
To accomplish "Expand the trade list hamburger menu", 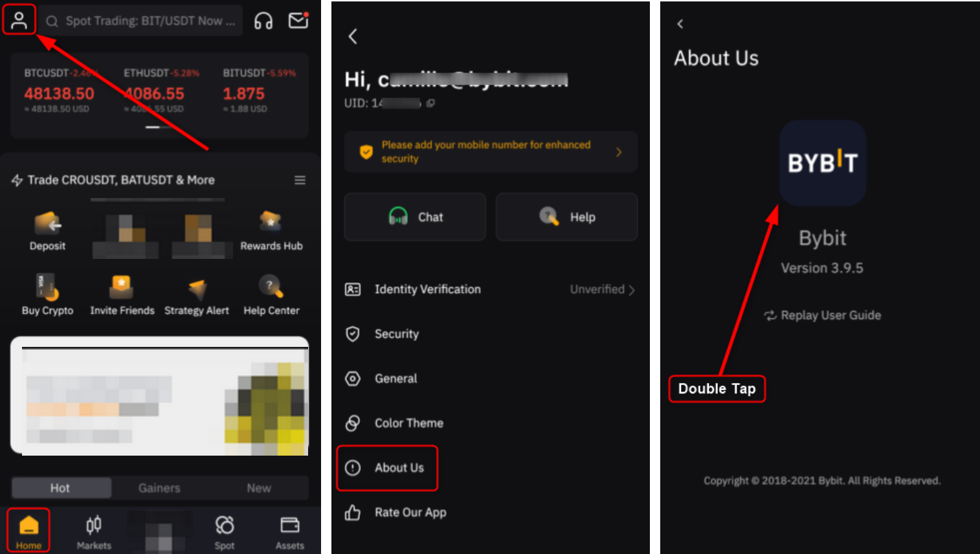I will coord(300,180).
